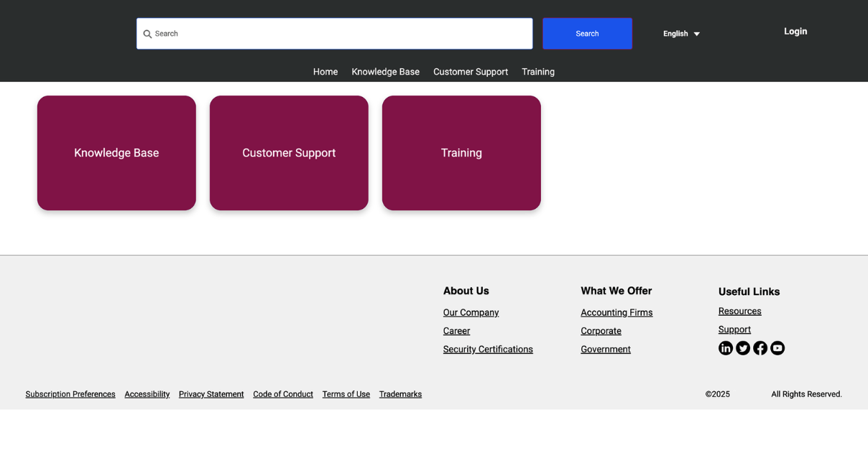868x458 pixels.
Task: Click the magnifier icon in search box
Action: [x=147, y=34]
